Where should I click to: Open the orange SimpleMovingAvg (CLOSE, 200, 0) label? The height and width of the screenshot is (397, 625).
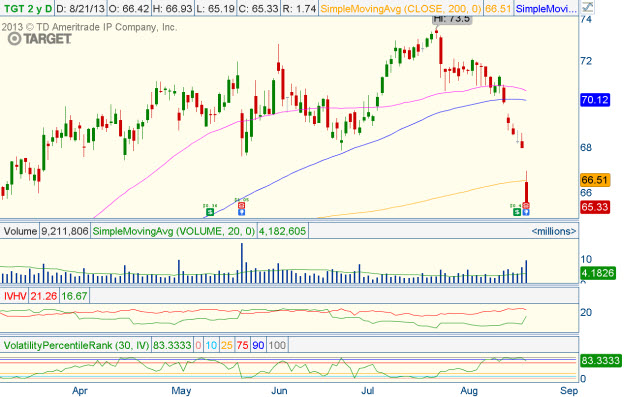[401, 8]
